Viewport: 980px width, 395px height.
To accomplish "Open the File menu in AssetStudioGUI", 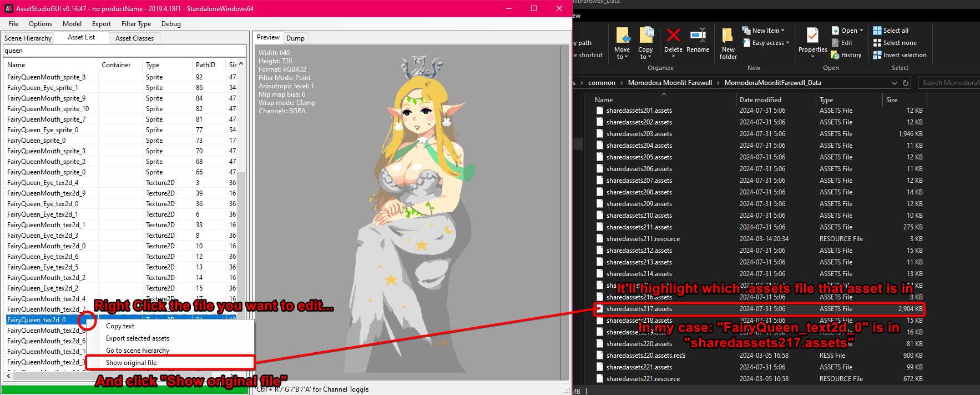I will [x=13, y=24].
